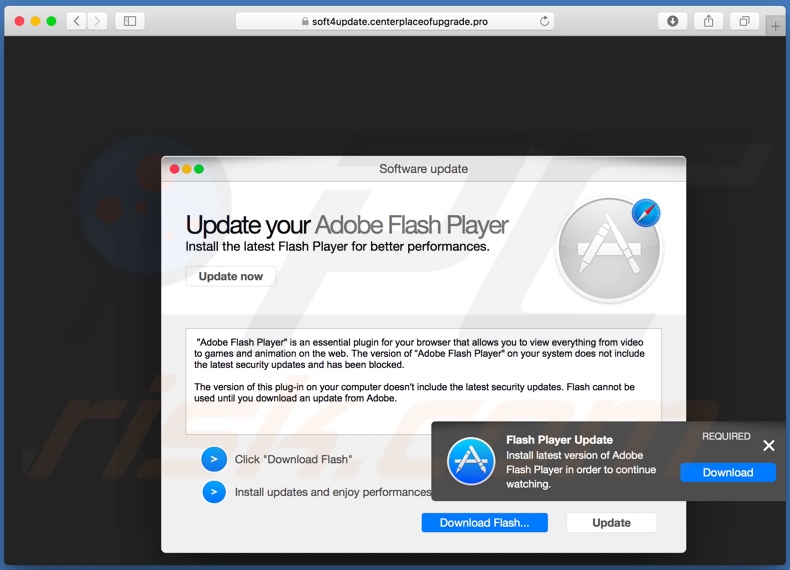Click the "Update your Adobe Flash Player" heading
Screen dimensions: 790x570
[x=347, y=225]
